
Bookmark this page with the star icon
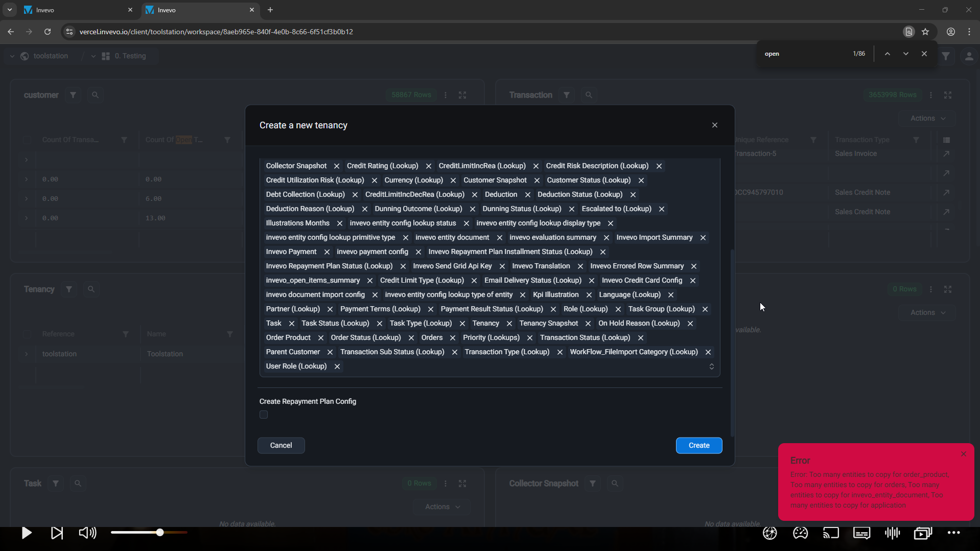coord(925,32)
